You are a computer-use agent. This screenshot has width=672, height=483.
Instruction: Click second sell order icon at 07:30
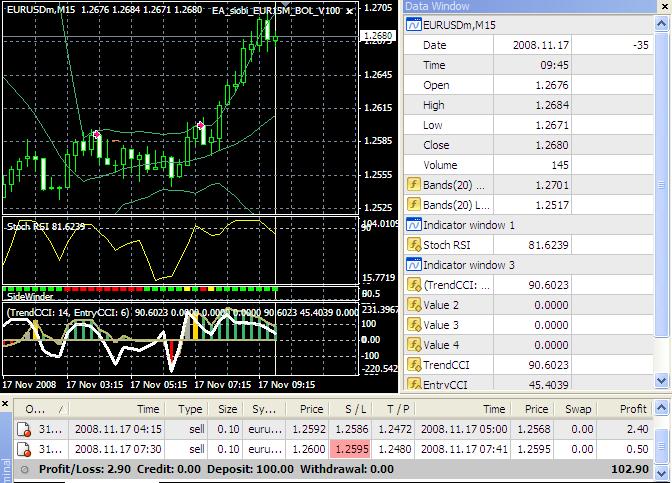click(24, 449)
